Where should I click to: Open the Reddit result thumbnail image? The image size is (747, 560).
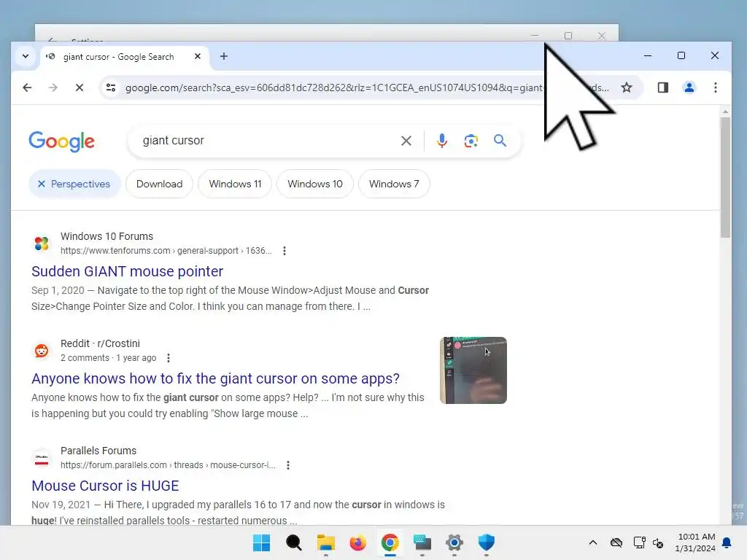[473, 370]
